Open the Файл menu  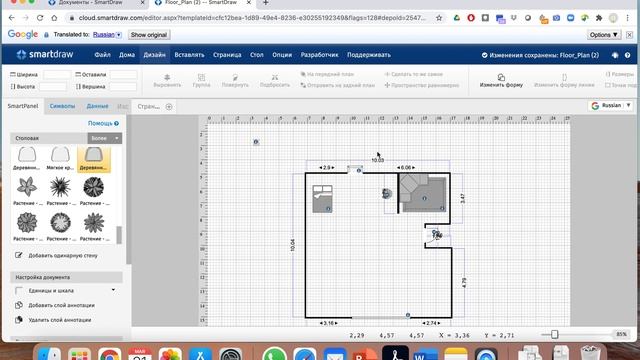102,55
